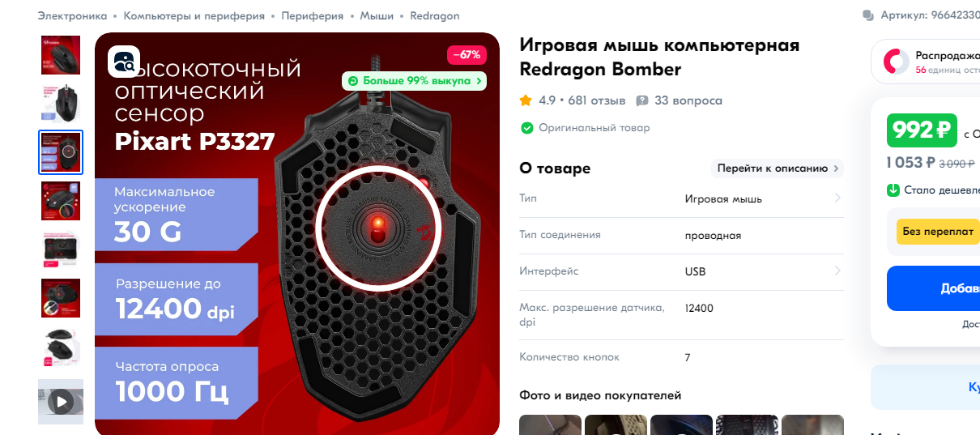Screen dimensions: 980x435
Task: Select the first product thumbnail image
Action: 61,55
